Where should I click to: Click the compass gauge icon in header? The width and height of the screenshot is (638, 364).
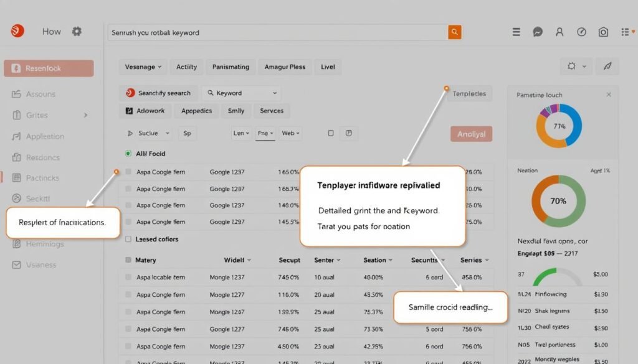581,32
